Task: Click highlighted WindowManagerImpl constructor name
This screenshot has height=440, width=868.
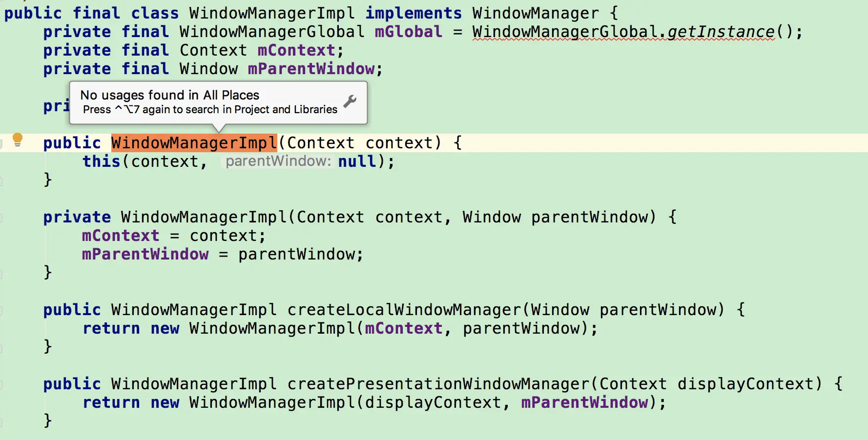Action: tap(194, 143)
